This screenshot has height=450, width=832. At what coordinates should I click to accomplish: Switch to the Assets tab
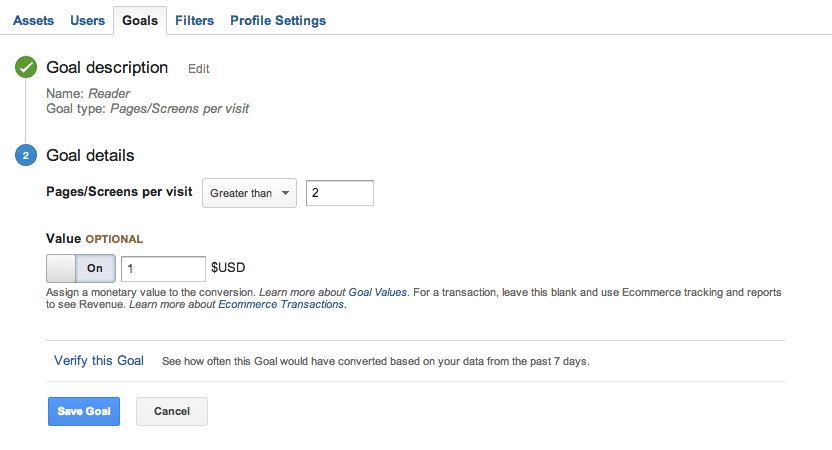(x=34, y=20)
